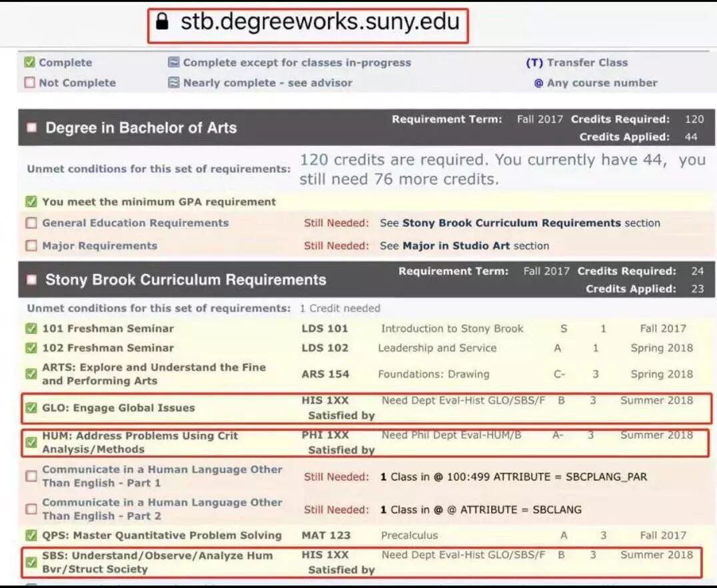
Task: Click Still Needed label for Major Requirements
Action: (336, 246)
